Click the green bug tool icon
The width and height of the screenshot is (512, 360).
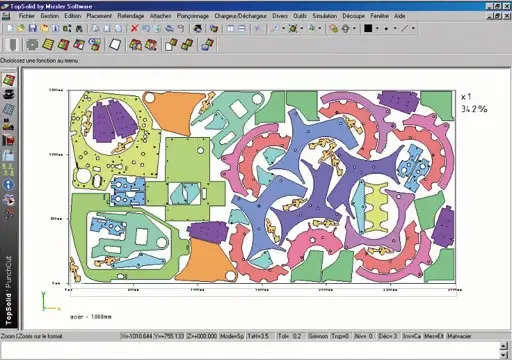[293, 29]
